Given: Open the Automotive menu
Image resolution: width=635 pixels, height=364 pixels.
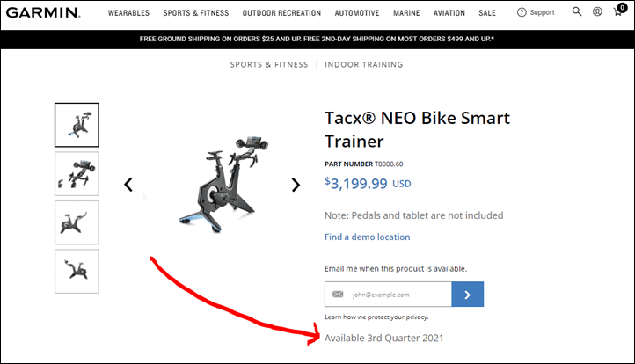Looking at the screenshot, I should pos(357,13).
